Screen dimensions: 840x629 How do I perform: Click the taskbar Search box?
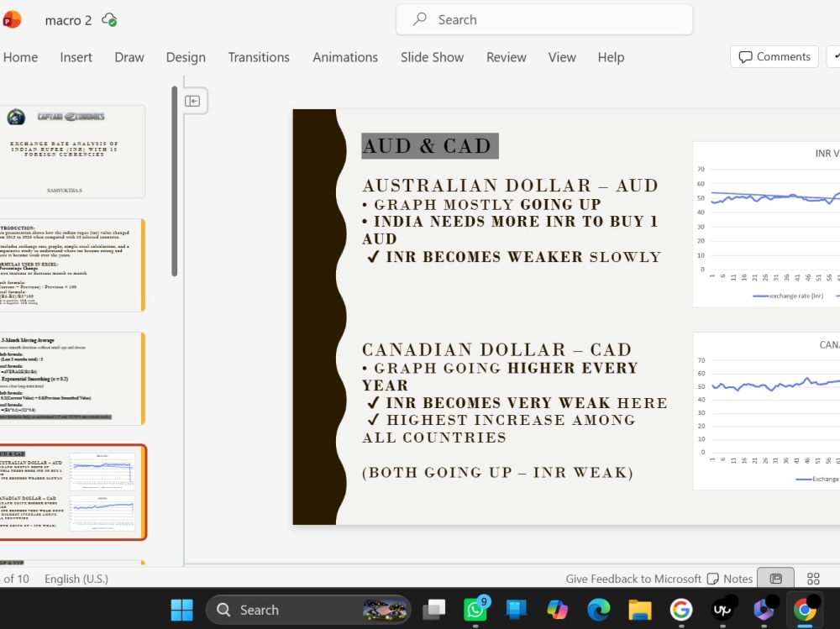point(308,610)
